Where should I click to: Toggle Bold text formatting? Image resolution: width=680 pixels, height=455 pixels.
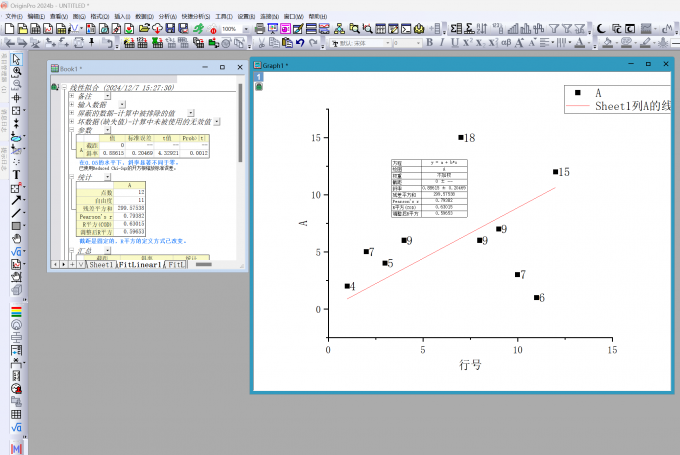[429, 43]
